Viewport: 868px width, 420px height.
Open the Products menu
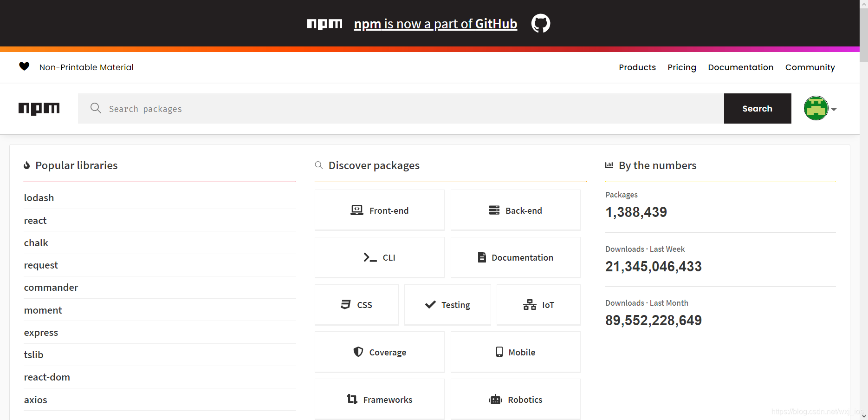[637, 67]
